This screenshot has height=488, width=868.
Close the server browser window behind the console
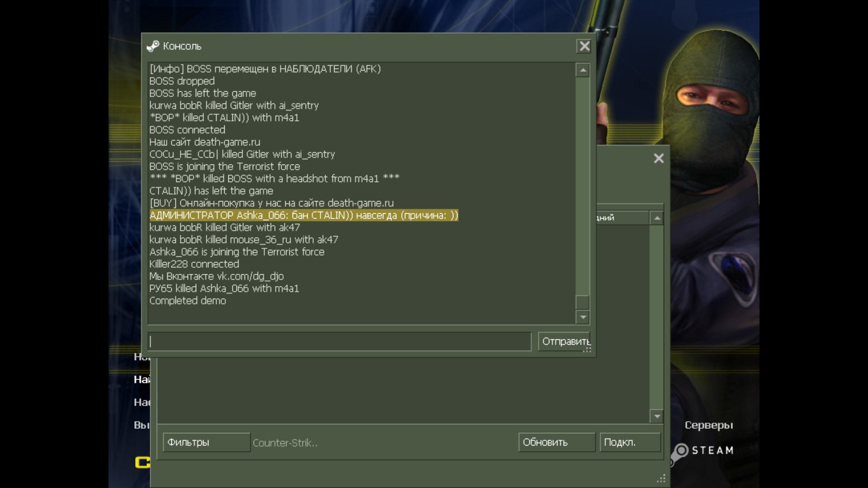pyautogui.click(x=659, y=158)
